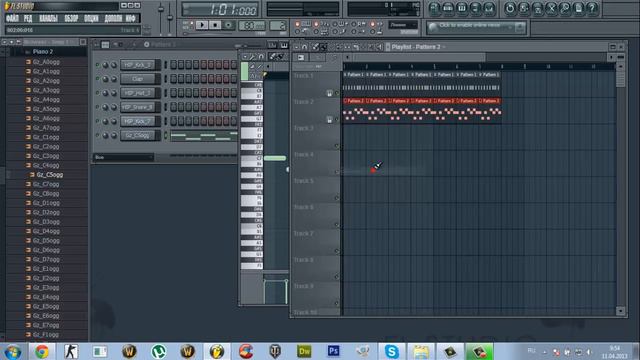Toggle mute LED for Clap channel
Image resolution: width=640 pixels, height=360 pixels.
(x=98, y=79)
